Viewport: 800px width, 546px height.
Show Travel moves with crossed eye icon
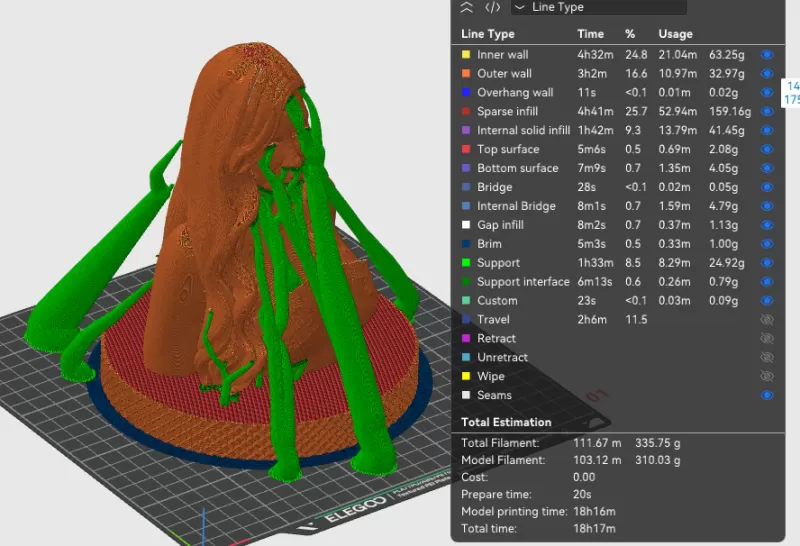pos(767,319)
